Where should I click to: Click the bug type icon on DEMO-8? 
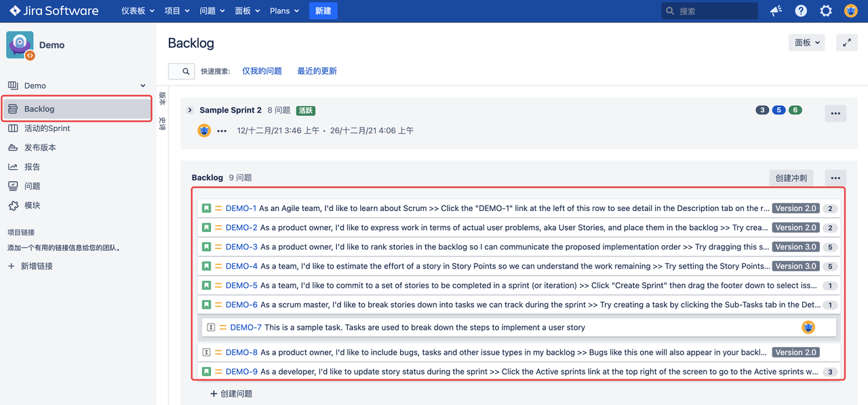207,352
